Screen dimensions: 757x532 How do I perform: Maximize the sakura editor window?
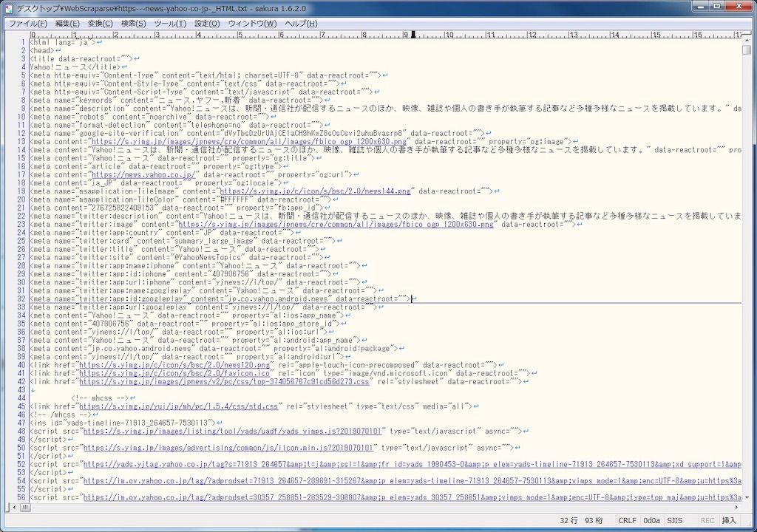(x=716, y=6)
